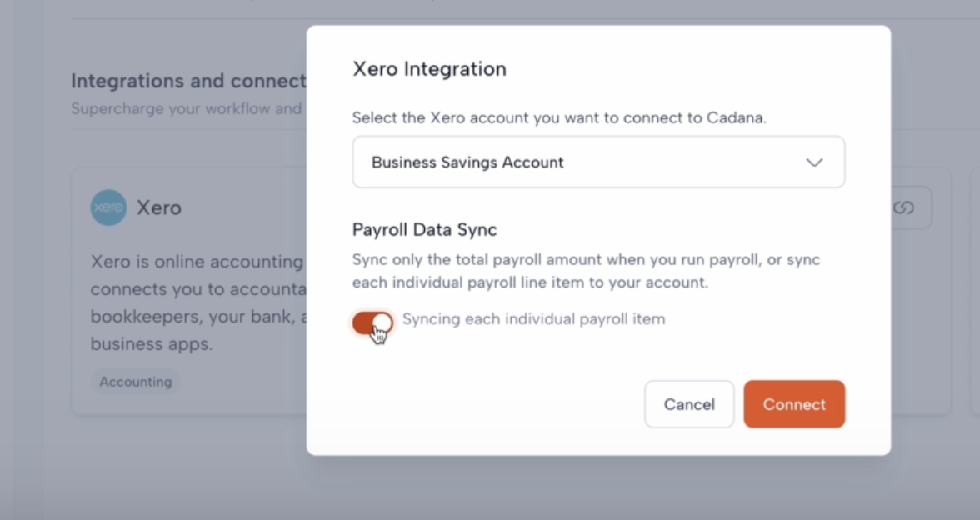Viewport: 980px width, 520px height.
Task: Toggle the payroll item sync switch
Action: click(372, 322)
